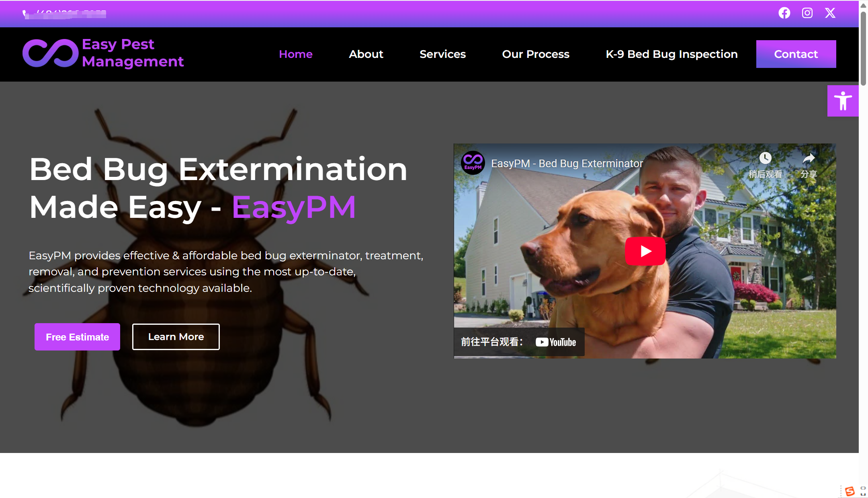Screen dimensions: 868x498
Task: Open the Facebook icon link
Action: (x=784, y=13)
